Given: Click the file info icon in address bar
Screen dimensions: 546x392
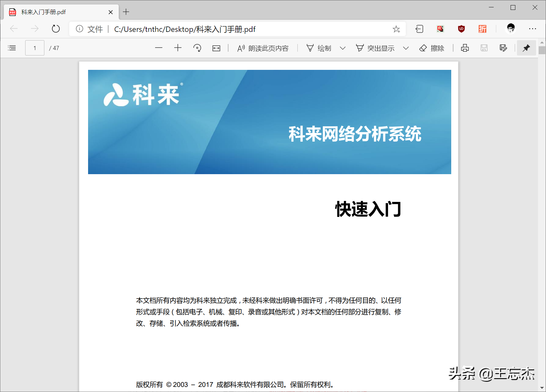Looking at the screenshot, I should pyautogui.click(x=79, y=29).
